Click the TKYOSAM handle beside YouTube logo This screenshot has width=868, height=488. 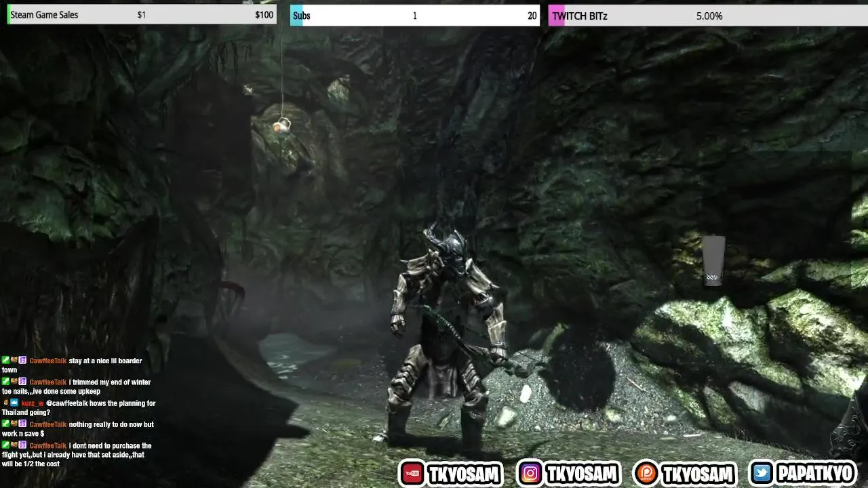tap(465, 474)
